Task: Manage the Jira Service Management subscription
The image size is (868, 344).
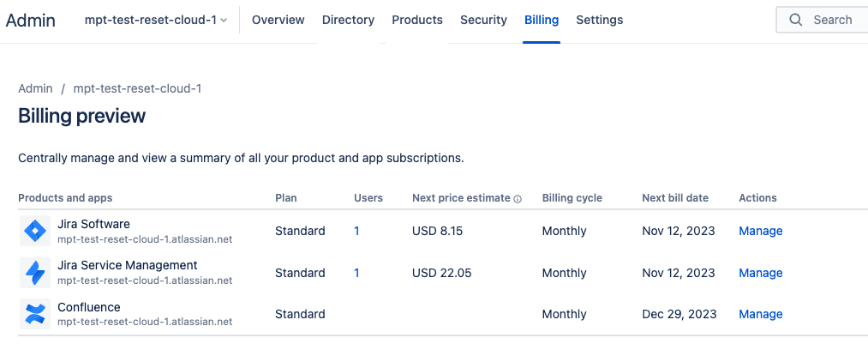Action: (x=761, y=273)
